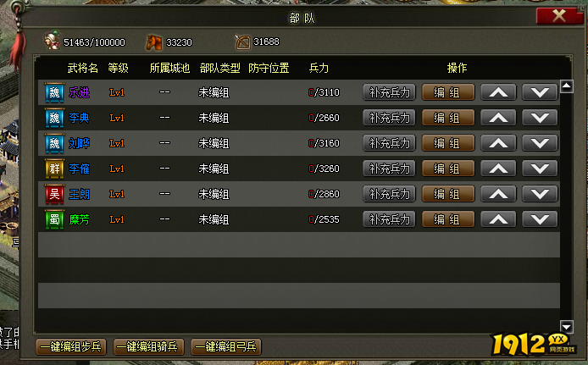Move 糜芳 up in the list
Viewport: 588px width, 365px height.
point(498,219)
